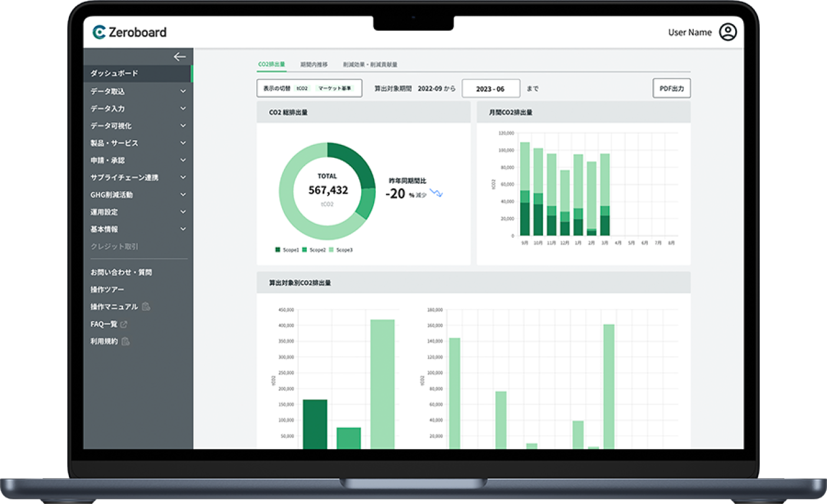This screenshot has height=504, width=827.
Task: Click external link icon beside FAQ一覧
Action: pyautogui.click(x=124, y=324)
